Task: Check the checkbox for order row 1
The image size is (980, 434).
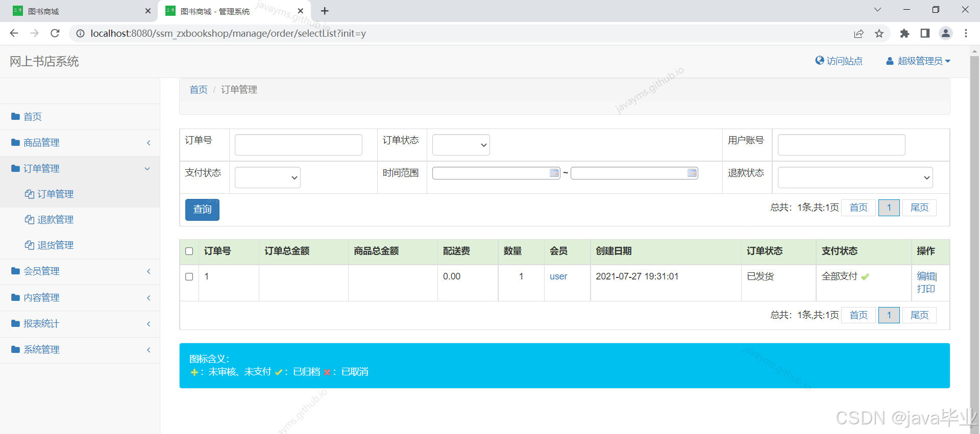Action: (189, 276)
